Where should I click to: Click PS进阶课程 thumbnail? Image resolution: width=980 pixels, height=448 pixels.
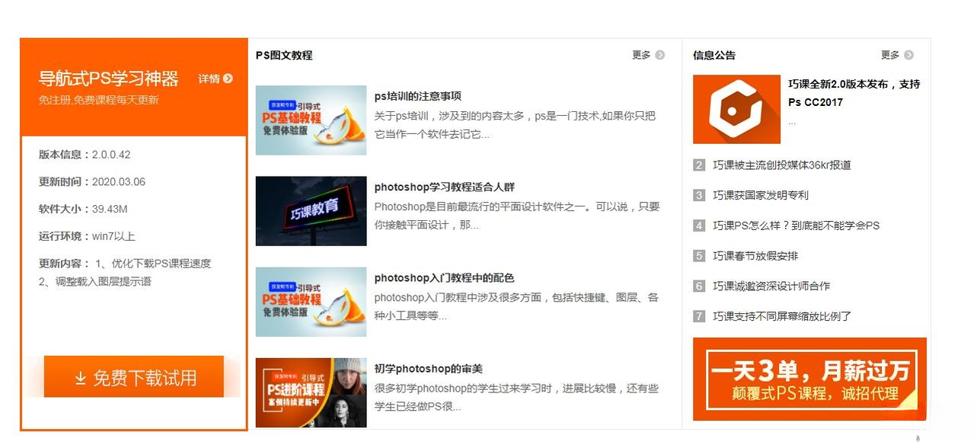point(311,392)
